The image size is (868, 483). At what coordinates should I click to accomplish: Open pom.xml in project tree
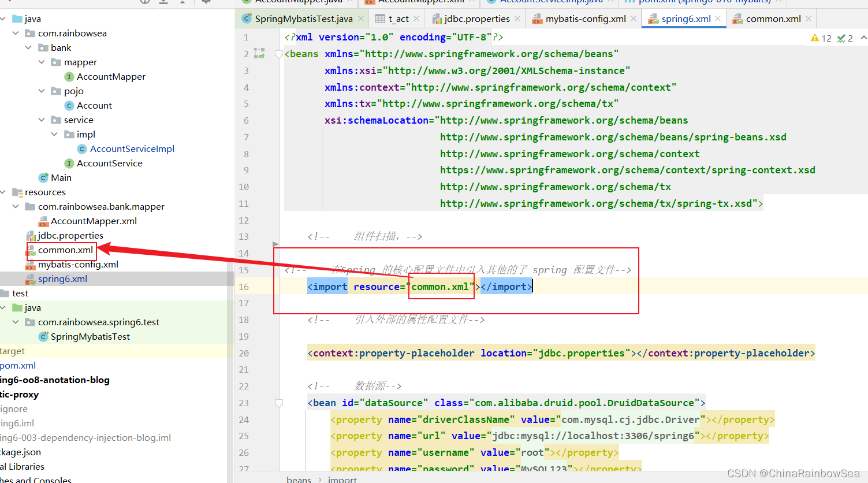(18, 365)
